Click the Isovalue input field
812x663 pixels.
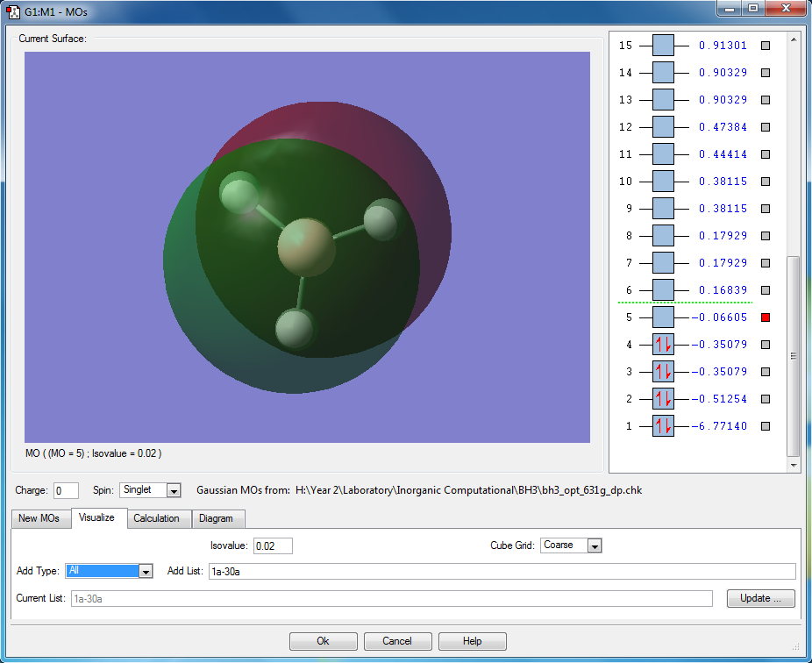[x=273, y=545]
